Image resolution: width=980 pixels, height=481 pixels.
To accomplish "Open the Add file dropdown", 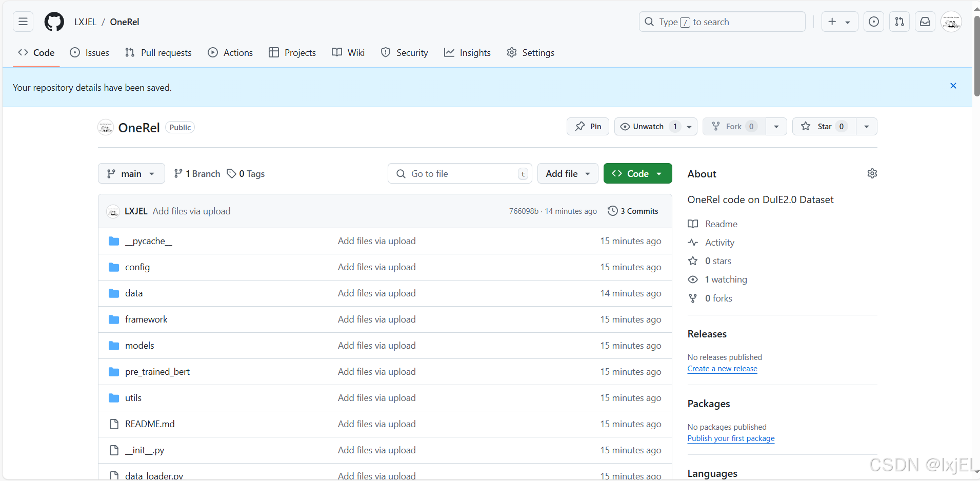I will click(568, 174).
